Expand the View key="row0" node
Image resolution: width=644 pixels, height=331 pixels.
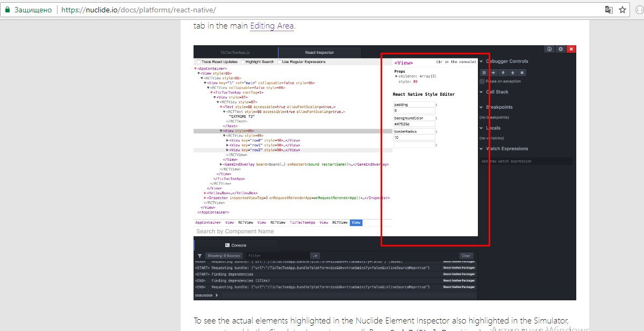click(x=227, y=140)
